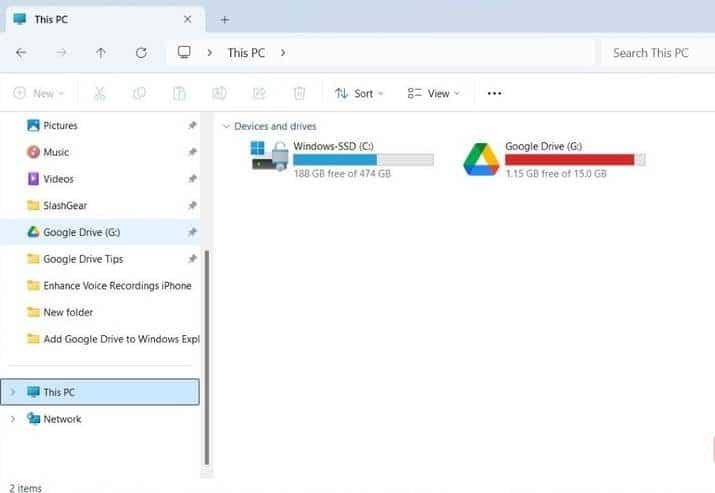Screen dimensions: 715x493
Task: Click pin icon next to Videos
Action: tap(192, 179)
